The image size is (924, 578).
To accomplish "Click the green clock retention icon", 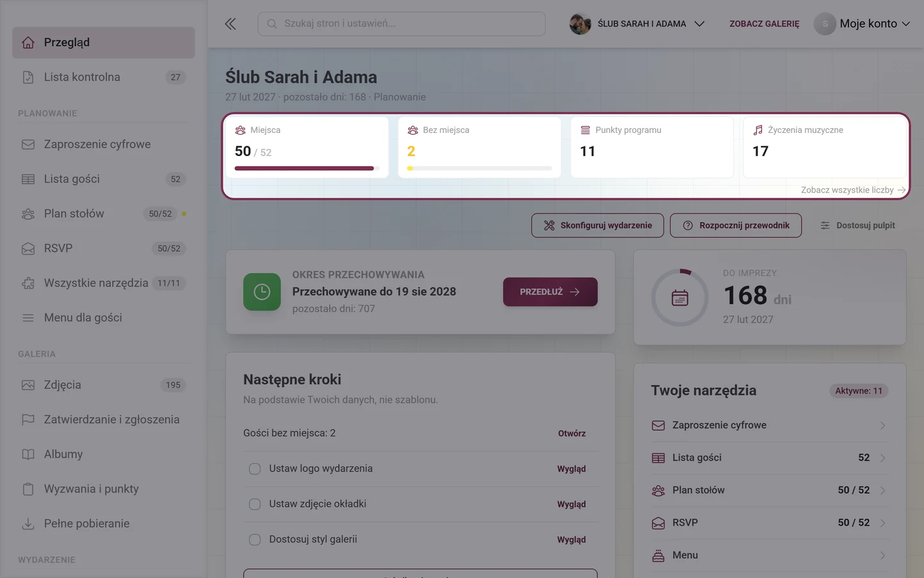I will 262,292.
